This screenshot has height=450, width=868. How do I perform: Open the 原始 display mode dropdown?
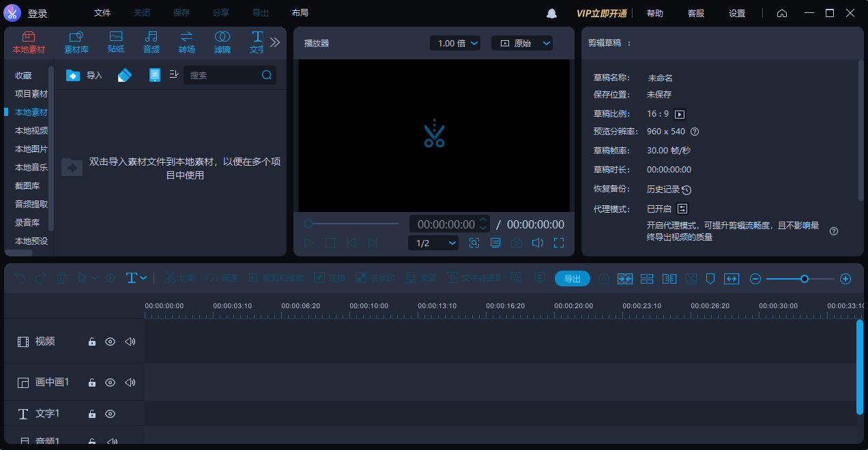(x=522, y=44)
